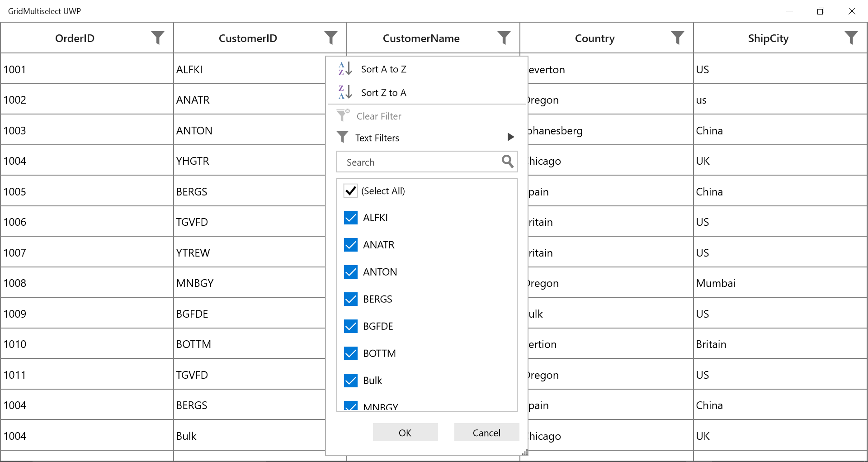The height and width of the screenshot is (462, 868).
Task: Select CustomerID cell ALFKI in grid
Action: click(250, 69)
